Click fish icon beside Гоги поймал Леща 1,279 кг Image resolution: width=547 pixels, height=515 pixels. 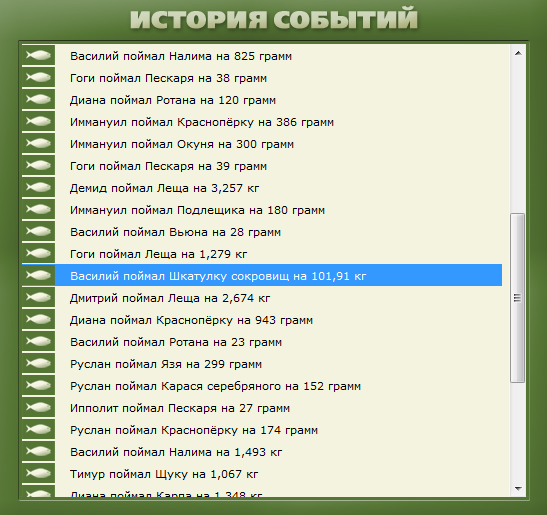[x=38, y=253]
